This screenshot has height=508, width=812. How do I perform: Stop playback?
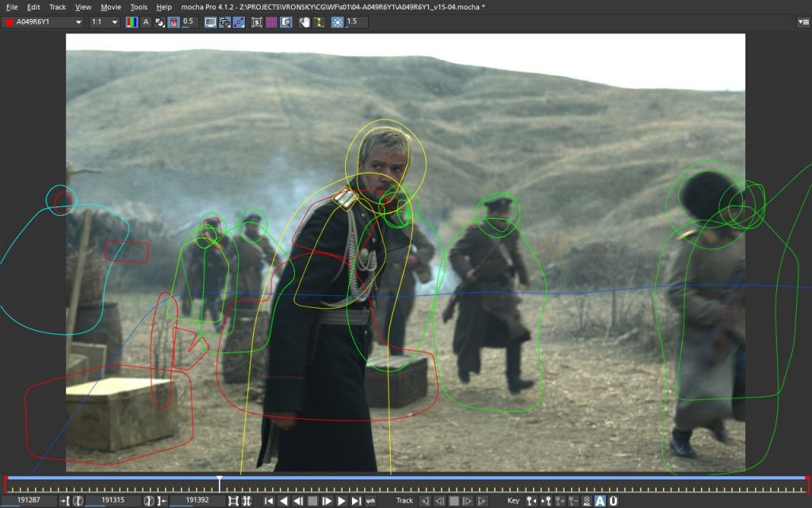tap(312, 501)
